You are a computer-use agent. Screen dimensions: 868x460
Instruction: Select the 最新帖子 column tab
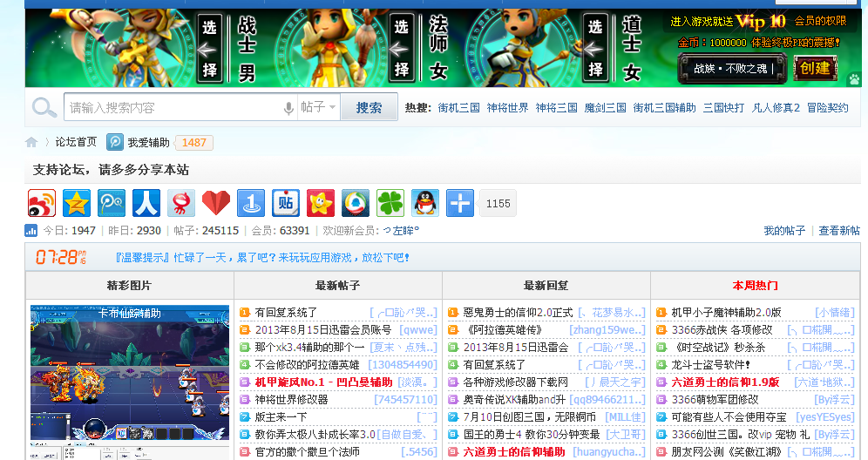pos(337,286)
